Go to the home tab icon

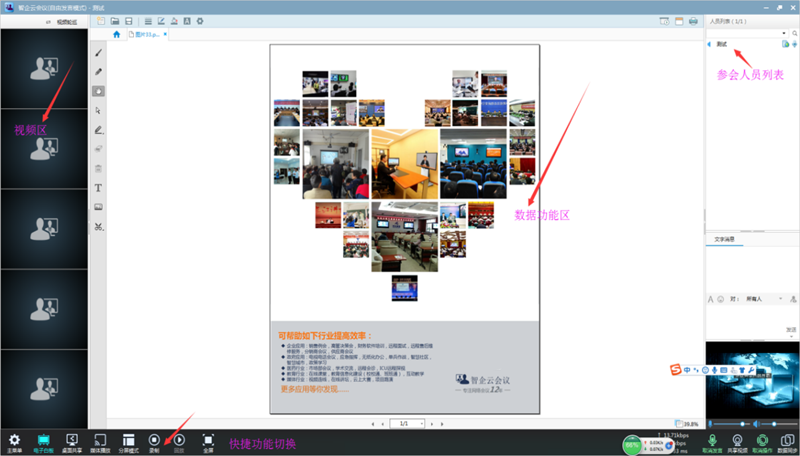pos(116,34)
